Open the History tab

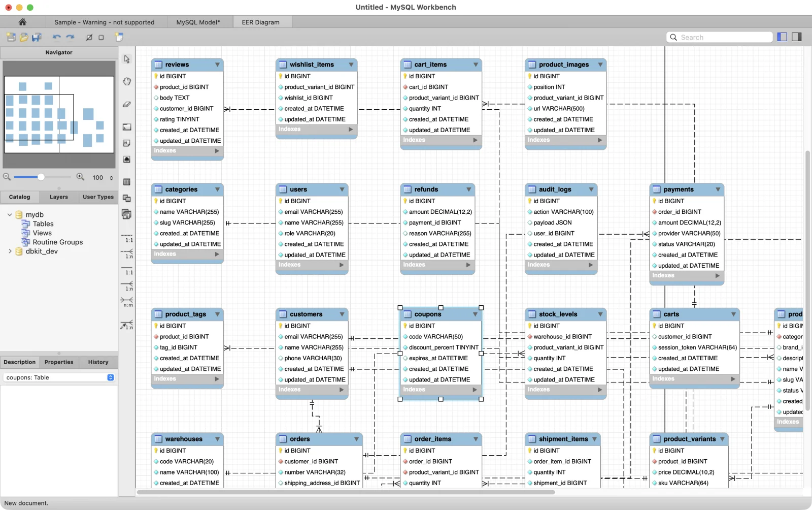[98, 362]
